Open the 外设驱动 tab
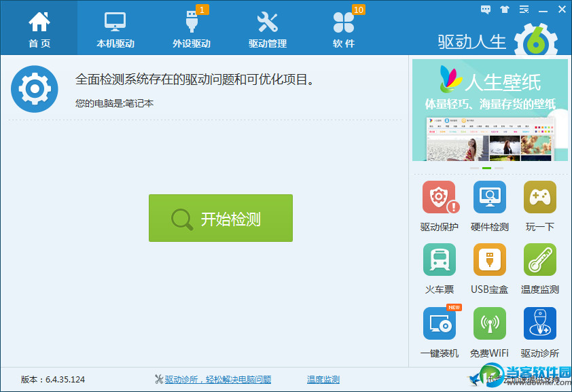Screen dimensions: 572x392 coord(192,28)
